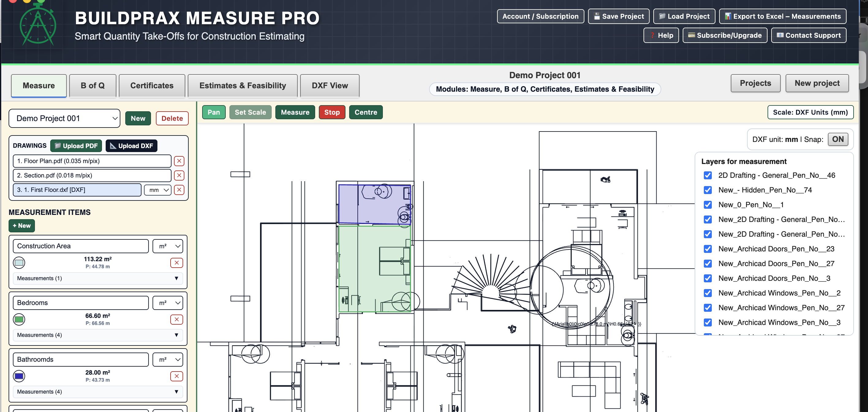This screenshot has width=868, height=412.
Task: Remove Floor Plan.pdf with its red X
Action: [x=179, y=161]
